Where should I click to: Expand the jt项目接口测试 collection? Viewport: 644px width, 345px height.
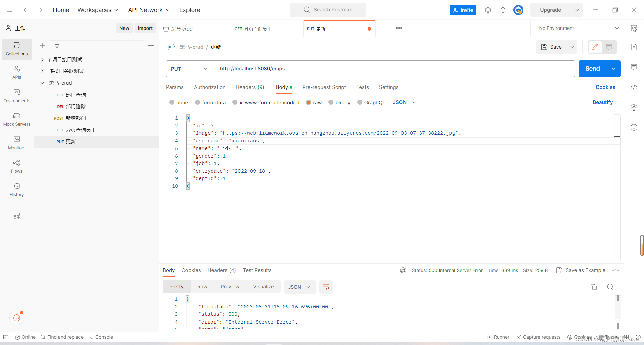click(42, 60)
